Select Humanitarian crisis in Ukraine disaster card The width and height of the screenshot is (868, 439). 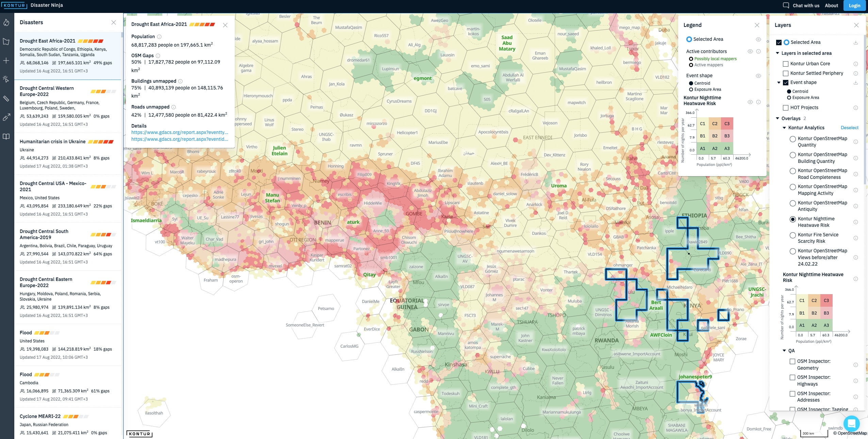pos(68,154)
